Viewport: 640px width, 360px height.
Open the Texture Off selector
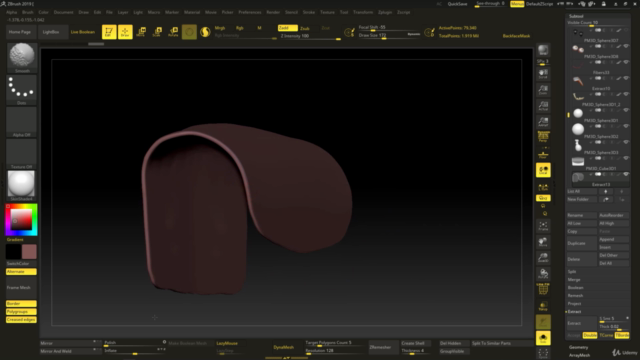[x=22, y=154]
